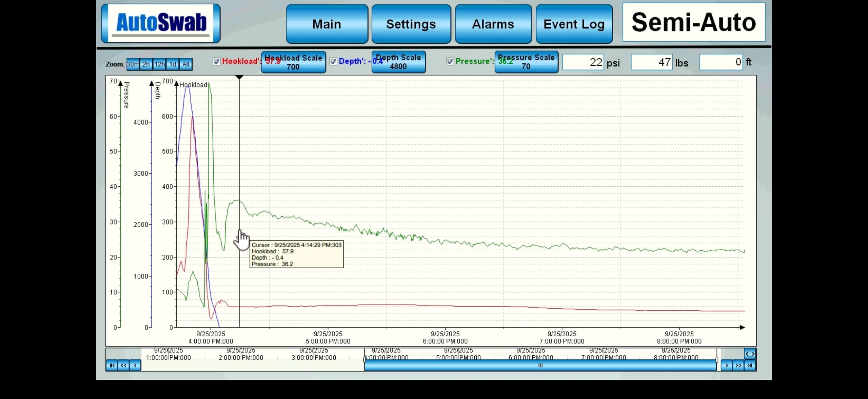Set zoom to 1d
The image size is (868, 399).
173,64
